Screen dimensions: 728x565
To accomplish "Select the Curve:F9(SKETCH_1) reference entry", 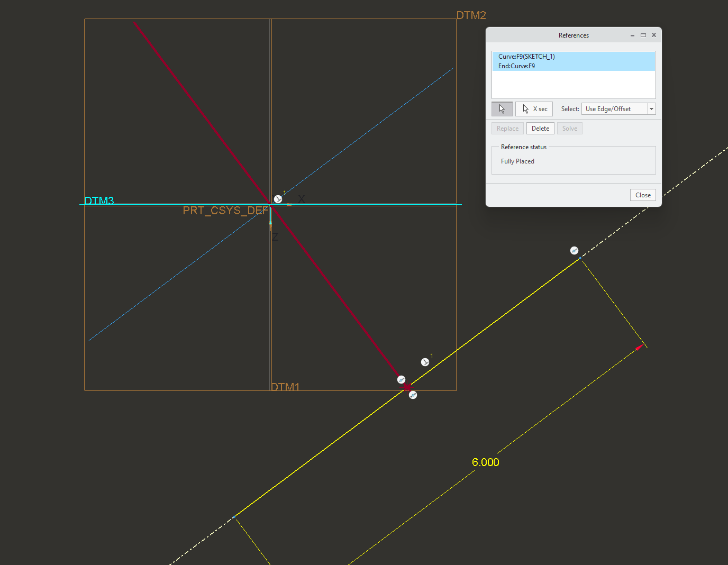I will [x=526, y=56].
